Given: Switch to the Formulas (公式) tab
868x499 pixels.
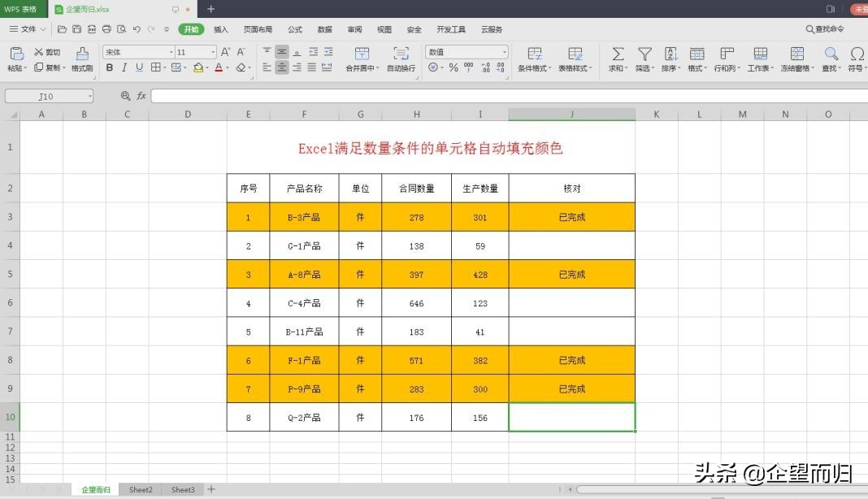Looking at the screenshot, I should (x=295, y=29).
